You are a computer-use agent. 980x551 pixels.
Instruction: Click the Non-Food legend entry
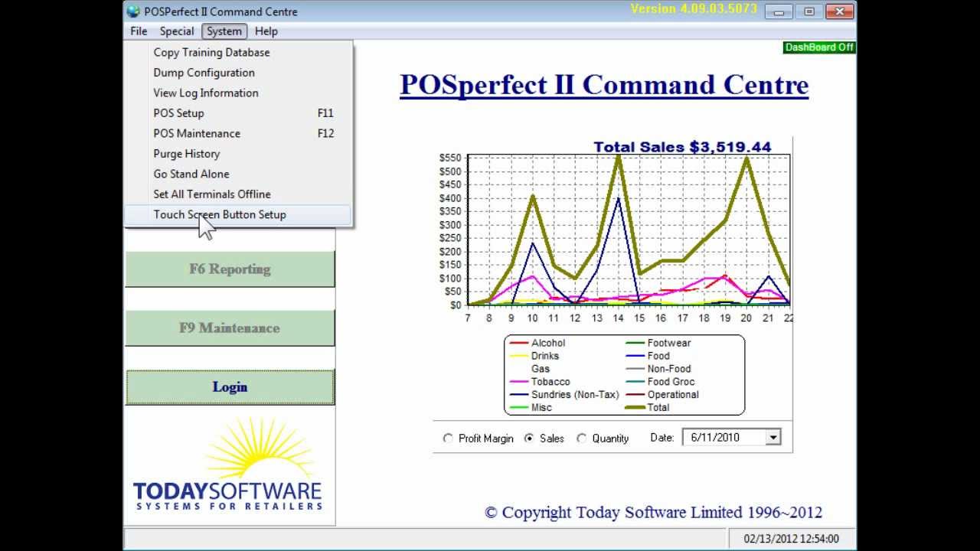pos(658,369)
